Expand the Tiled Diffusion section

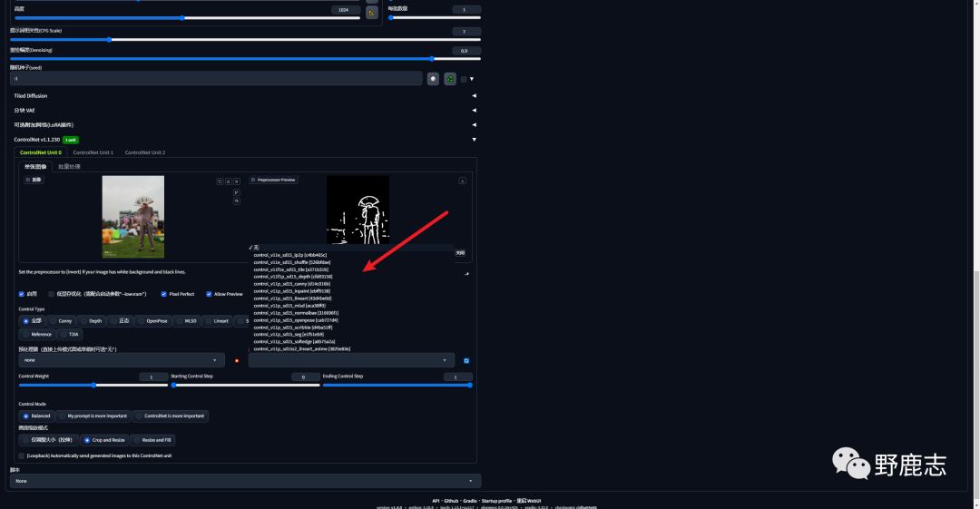point(245,95)
